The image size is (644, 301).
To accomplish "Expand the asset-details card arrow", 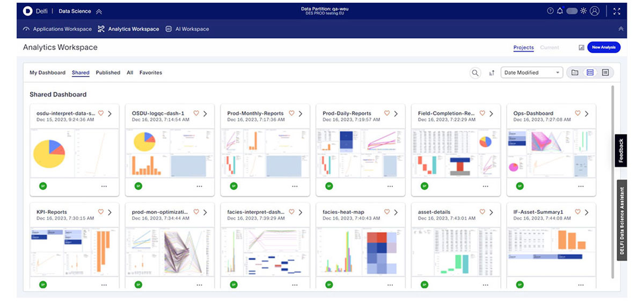I will 492,212.
